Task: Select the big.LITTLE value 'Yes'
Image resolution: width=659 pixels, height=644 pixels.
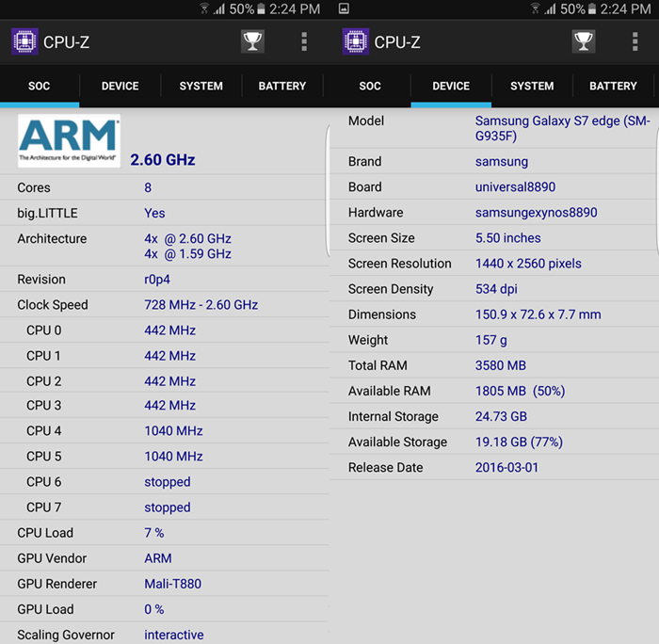Action: point(154,213)
